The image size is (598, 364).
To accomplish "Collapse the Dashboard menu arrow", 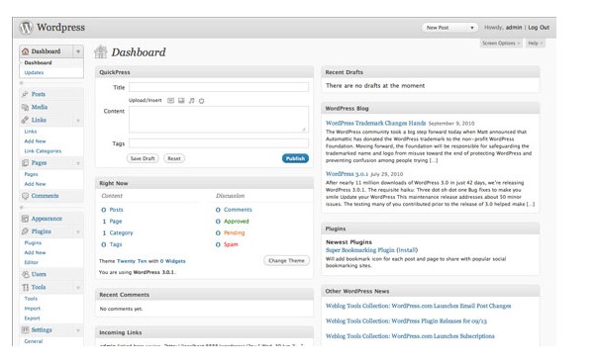I will tap(78, 51).
